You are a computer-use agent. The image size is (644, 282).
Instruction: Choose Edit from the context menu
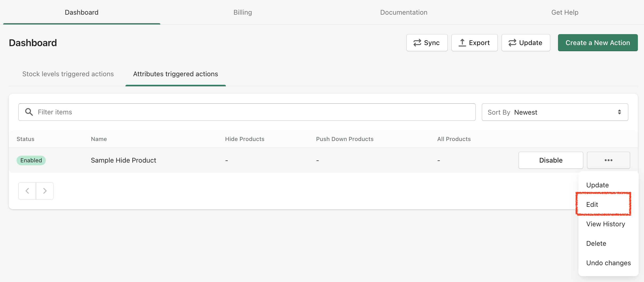[592, 204]
